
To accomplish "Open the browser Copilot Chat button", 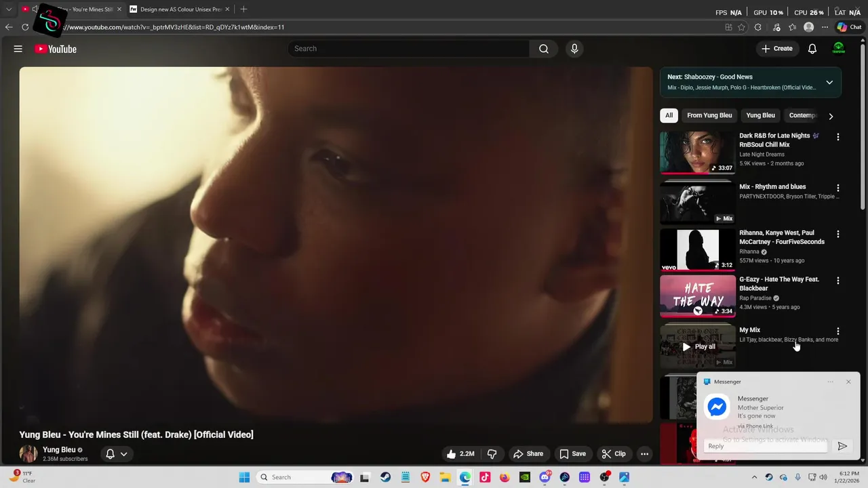I will [849, 27].
